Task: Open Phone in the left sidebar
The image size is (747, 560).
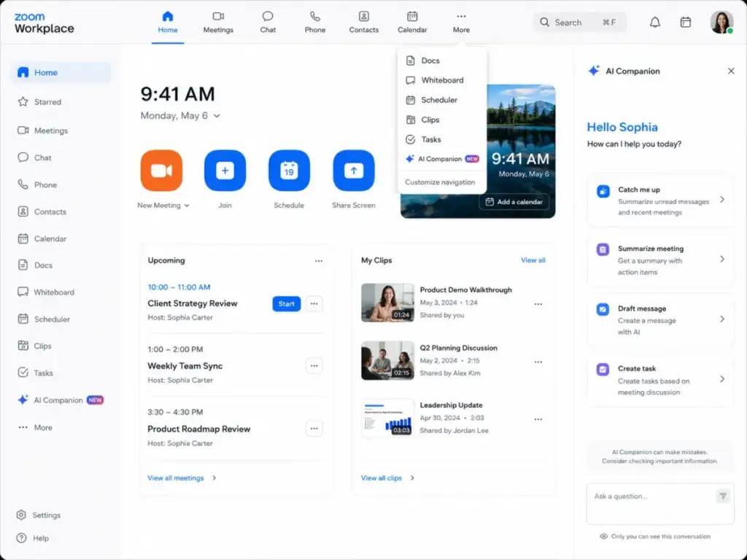Action: pos(37,184)
